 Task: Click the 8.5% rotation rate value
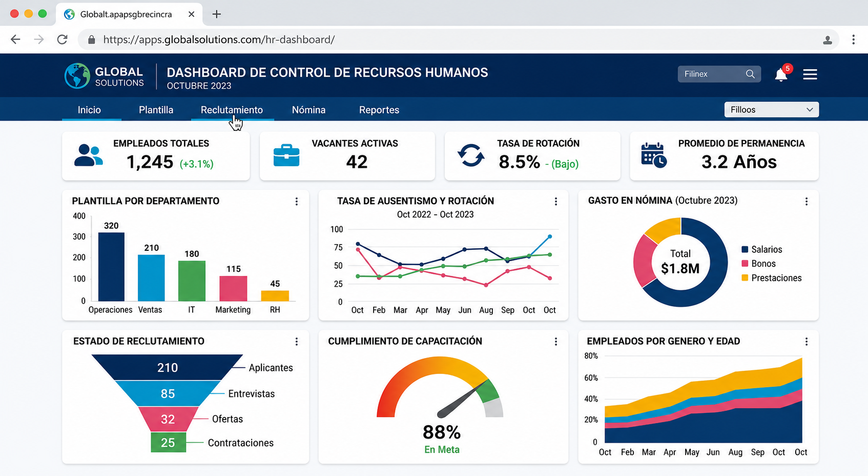point(519,162)
